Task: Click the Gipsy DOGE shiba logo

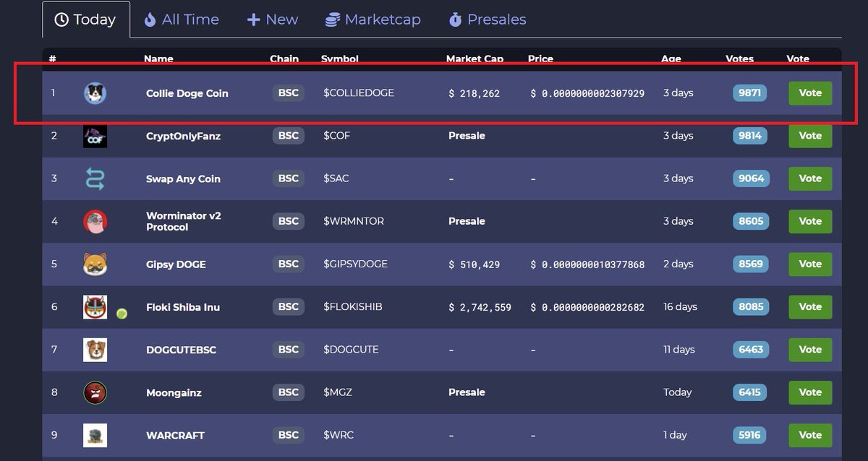Action: 95,264
